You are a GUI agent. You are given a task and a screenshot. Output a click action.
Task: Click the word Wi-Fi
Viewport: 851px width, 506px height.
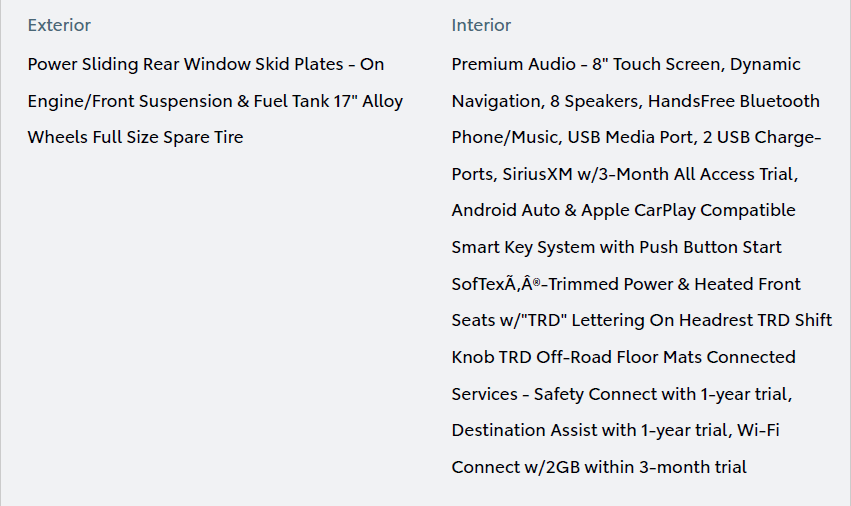(758, 430)
